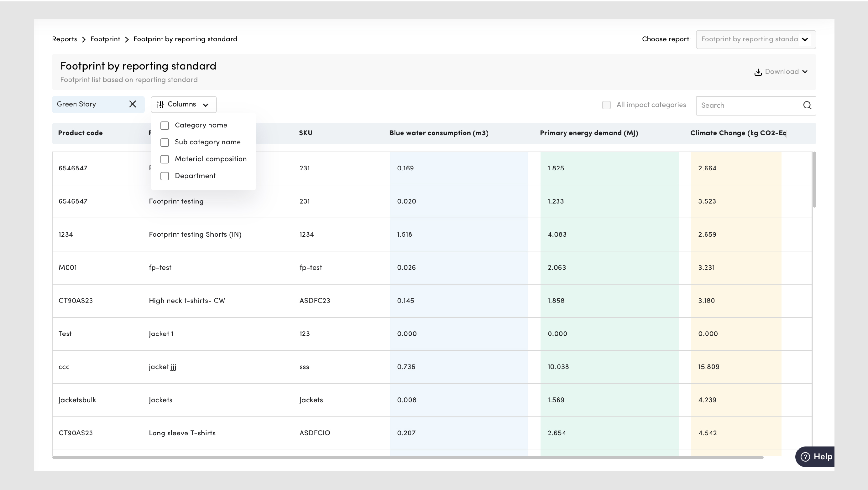The height and width of the screenshot is (490, 868).
Task: Enable All impact categories checkbox
Action: [x=606, y=105]
